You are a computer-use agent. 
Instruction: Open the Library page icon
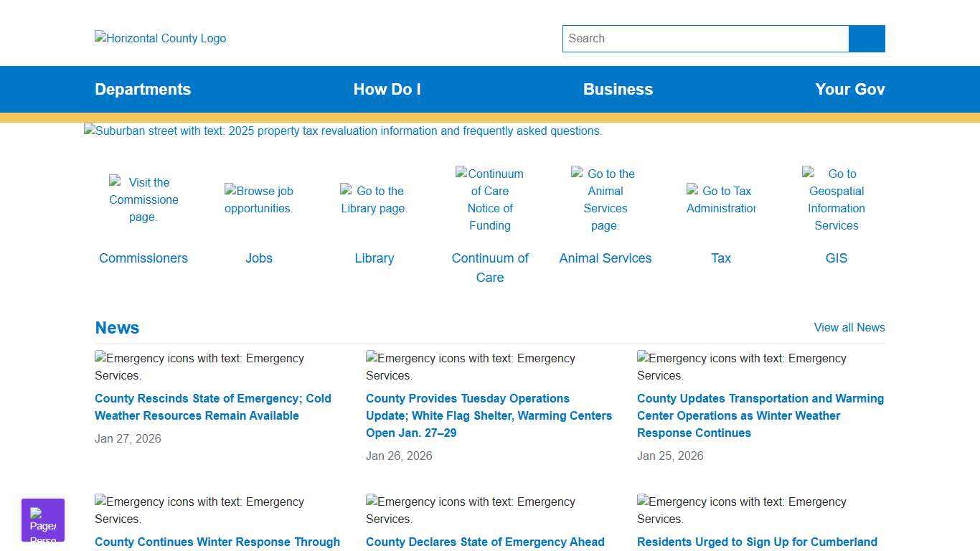pyautogui.click(x=374, y=199)
